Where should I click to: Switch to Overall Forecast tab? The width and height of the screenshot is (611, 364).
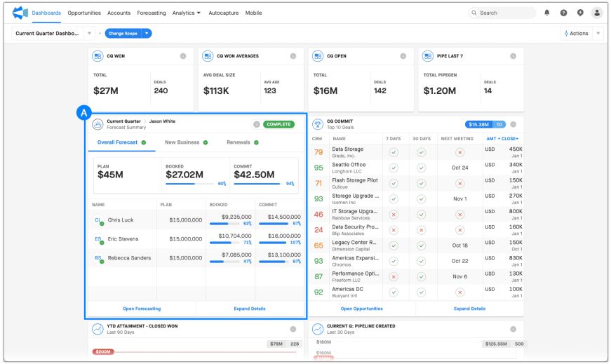(x=121, y=142)
